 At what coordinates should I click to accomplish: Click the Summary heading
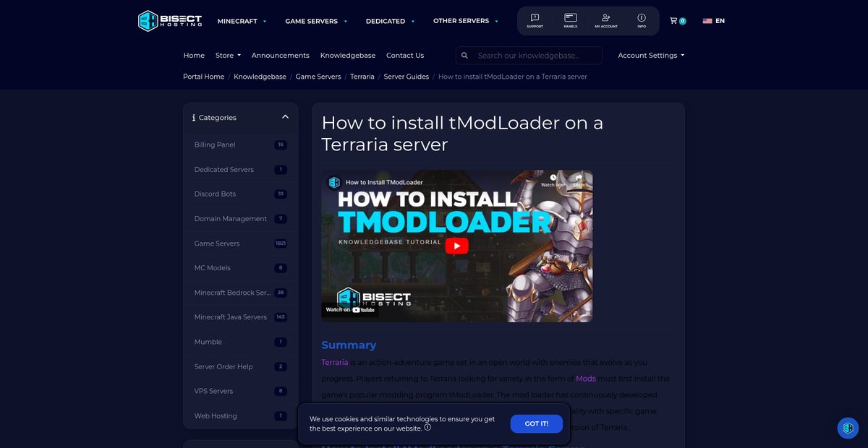click(349, 345)
